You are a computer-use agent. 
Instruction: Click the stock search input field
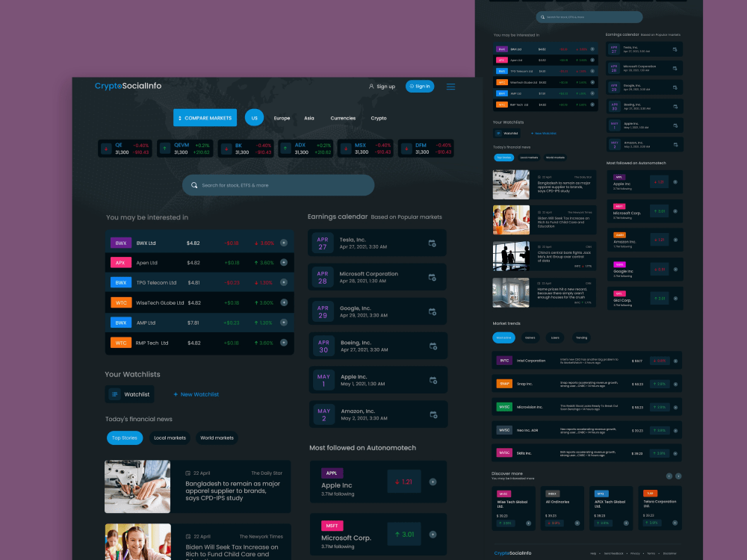(278, 185)
